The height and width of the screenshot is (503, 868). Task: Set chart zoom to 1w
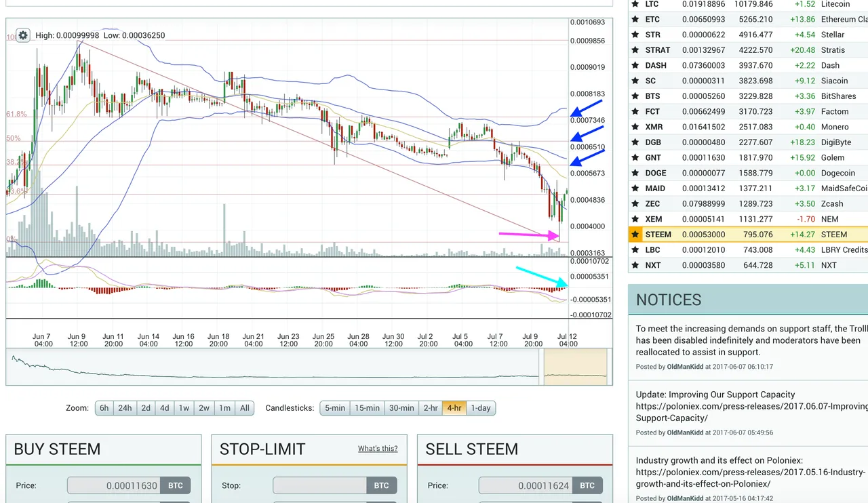point(184,408)
